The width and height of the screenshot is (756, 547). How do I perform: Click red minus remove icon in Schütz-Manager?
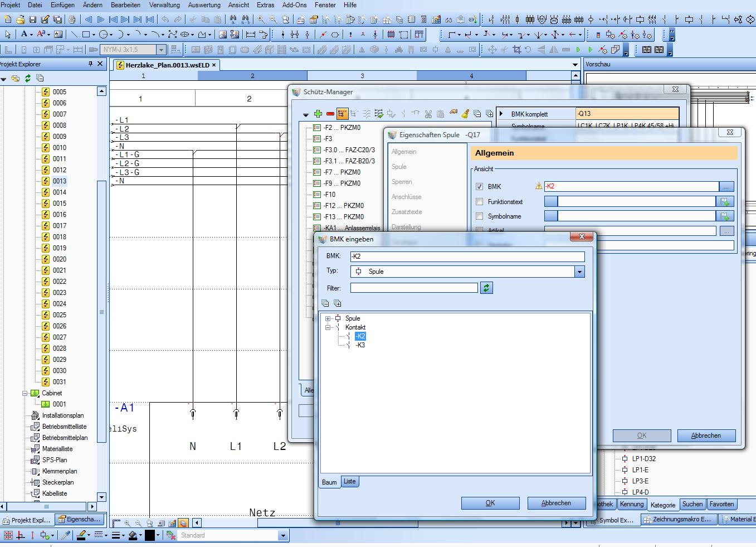(x=330, y=114)
